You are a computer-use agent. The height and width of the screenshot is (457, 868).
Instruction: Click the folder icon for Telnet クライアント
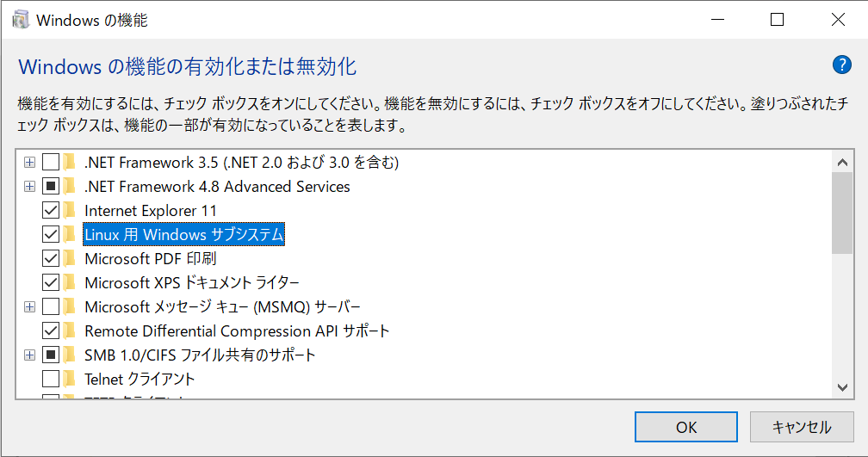[69, 379]
